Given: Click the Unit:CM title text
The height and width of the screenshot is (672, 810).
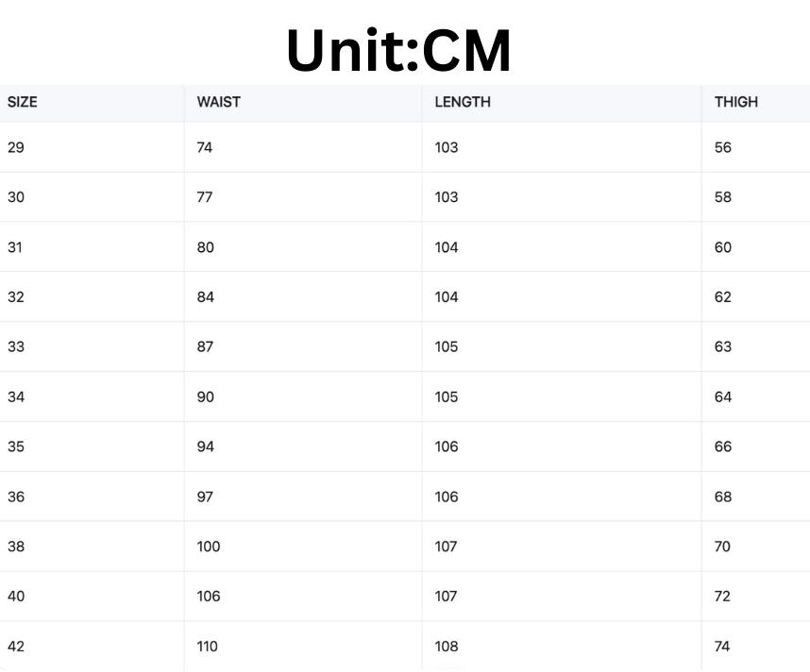Looking at the screenshot, I should (x=398, y=51).
